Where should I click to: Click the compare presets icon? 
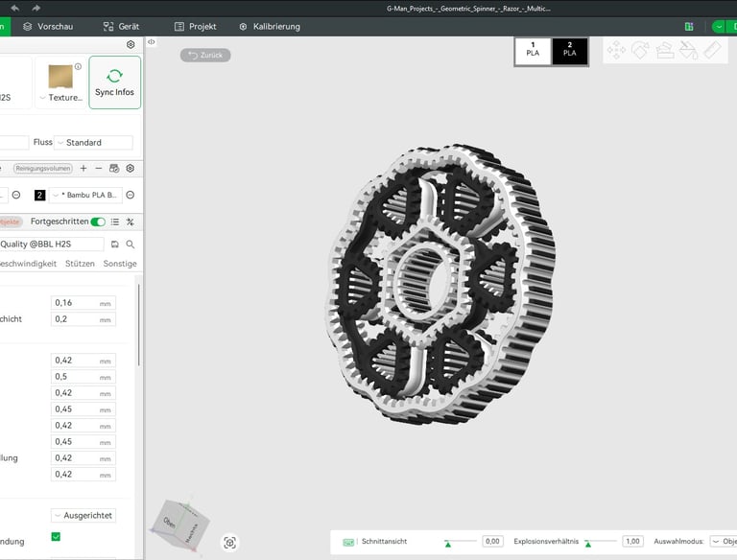131,222
